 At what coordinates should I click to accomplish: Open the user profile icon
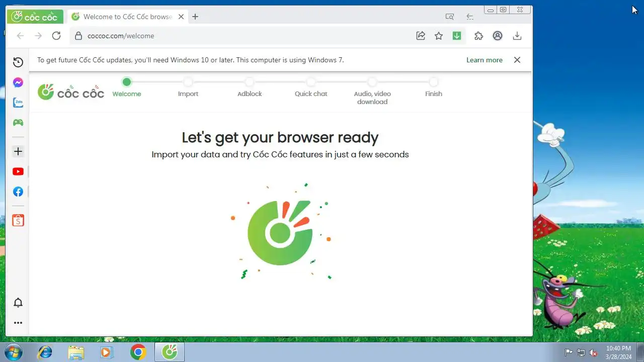(498, 36)
